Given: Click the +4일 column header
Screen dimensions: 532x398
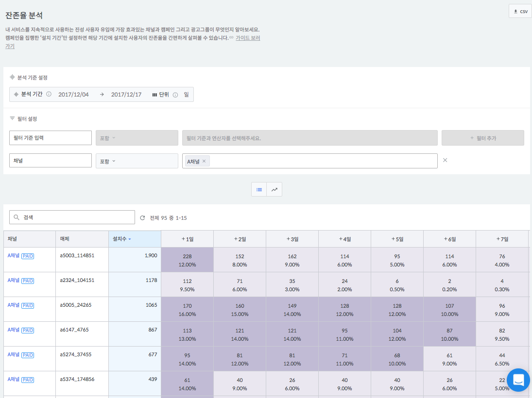Looking at the screenshot, I should click(x=345, y=239).
